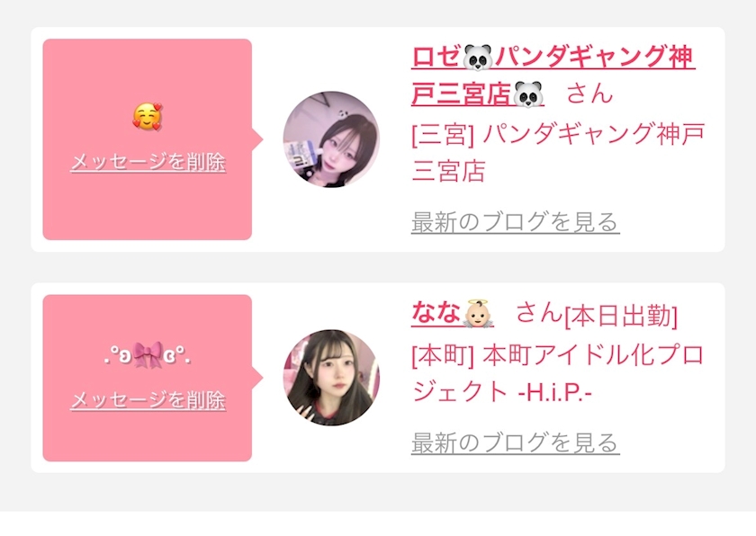
Task: Delete the heart-face emoji message
Action: pos(148,162)
